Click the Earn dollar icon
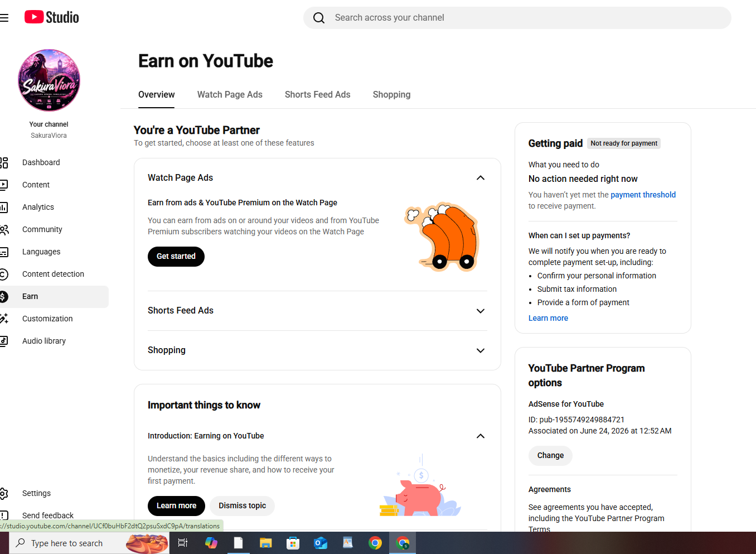The width and height of the screenshot is (756, 554). [x=4, y=297]
